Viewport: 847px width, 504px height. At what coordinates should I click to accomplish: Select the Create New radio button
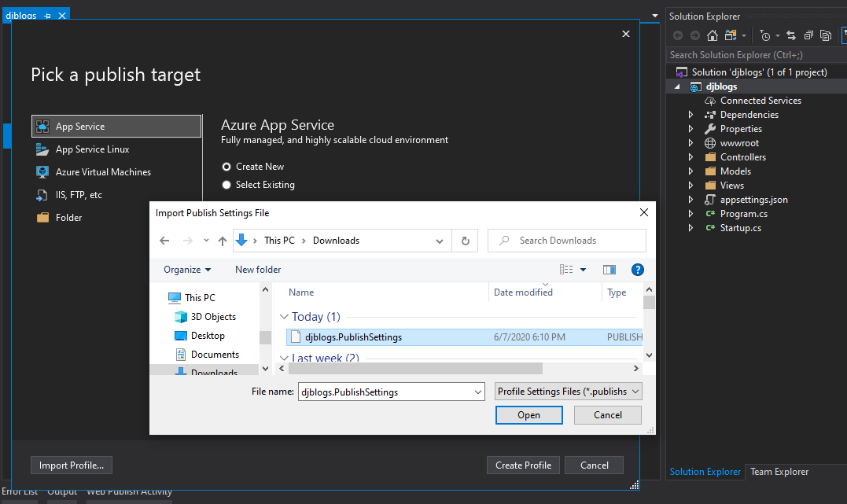[x=226, y=167]
